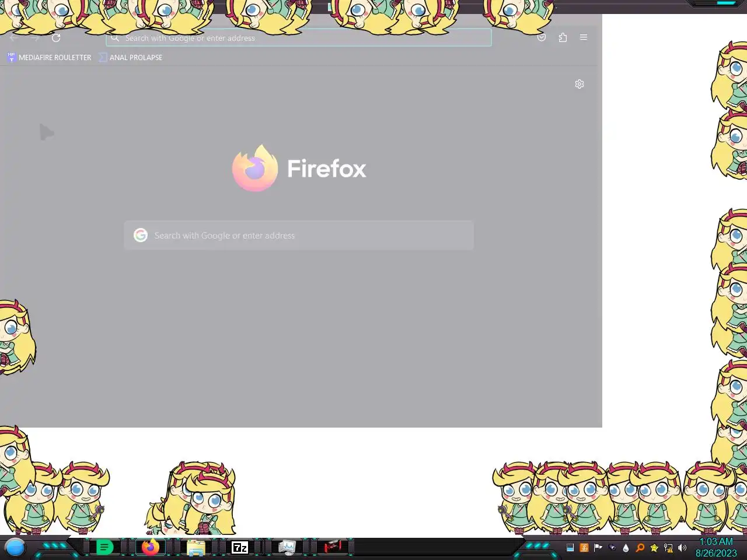Image resolution: width=747 pixels, height=560 pixels.
Task: Switch to Firefox in the taskbar
Action: click(151, 547)
